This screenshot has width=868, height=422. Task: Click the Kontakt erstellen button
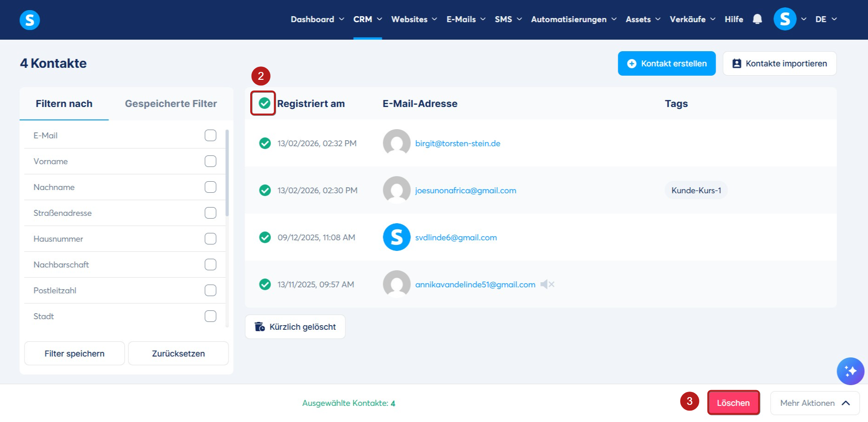pyautogui.click(x=667, y=64)
